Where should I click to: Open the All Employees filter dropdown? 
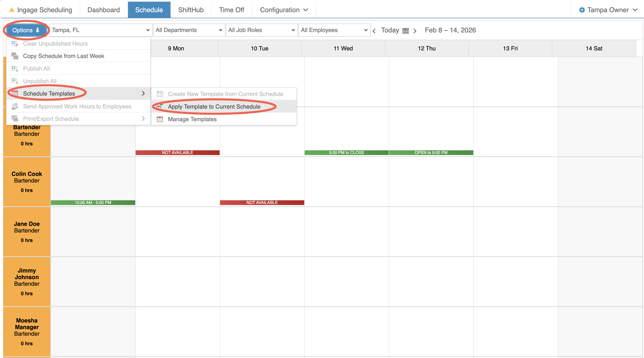(x=334, y=30)
